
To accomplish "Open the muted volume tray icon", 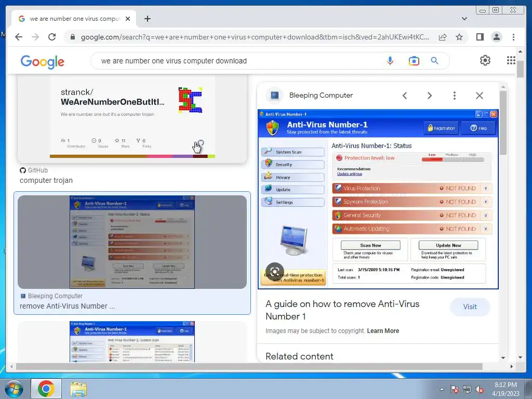I will point(480,389).
